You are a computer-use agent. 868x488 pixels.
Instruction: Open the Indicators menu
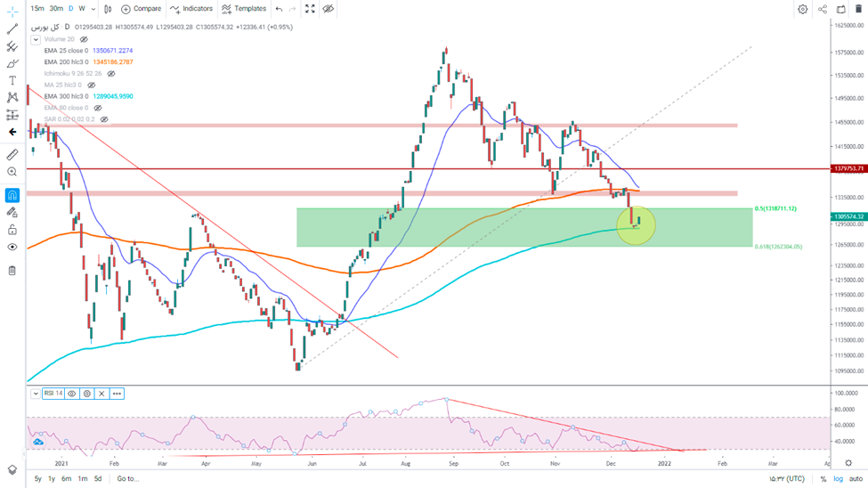191,9
